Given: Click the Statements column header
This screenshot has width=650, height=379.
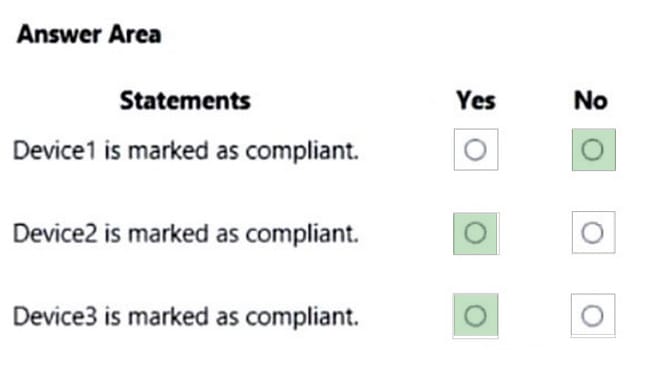Looking at the screenshot, I should click(x=185, y=101).
